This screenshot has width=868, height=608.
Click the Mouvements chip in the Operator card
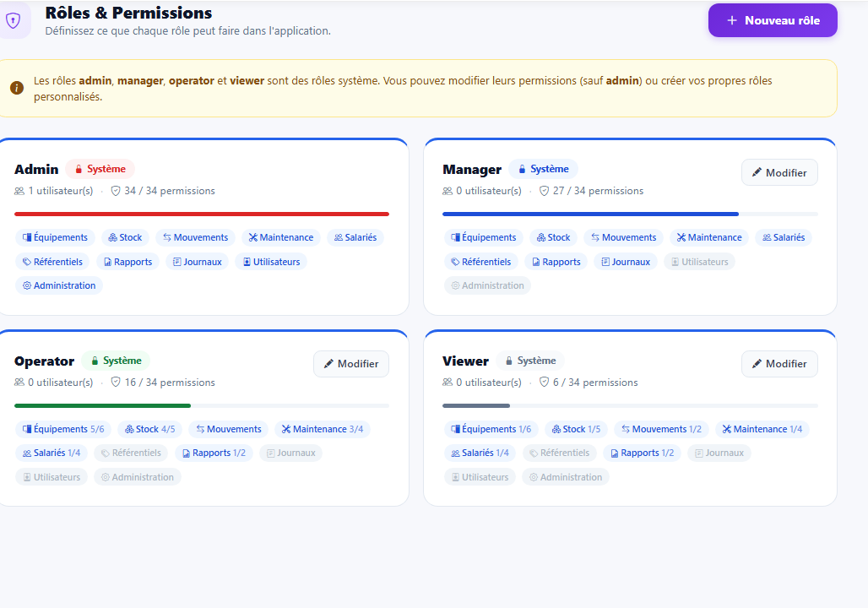point(229,429)
